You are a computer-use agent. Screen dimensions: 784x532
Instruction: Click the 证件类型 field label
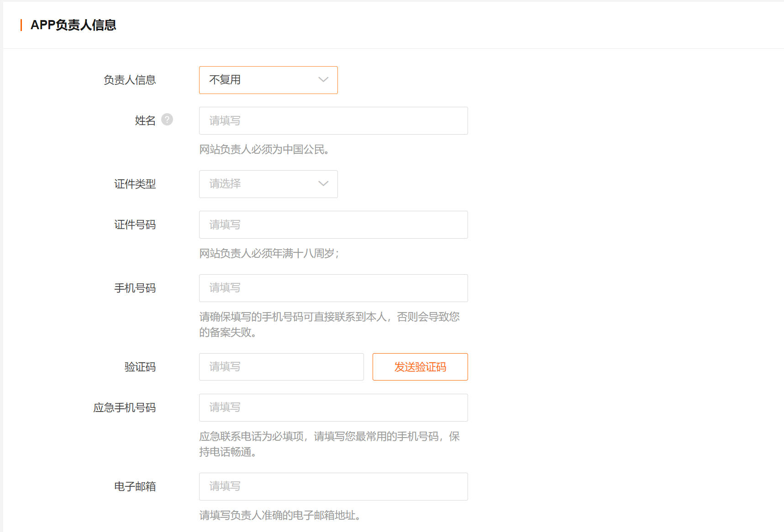[135, 184]
